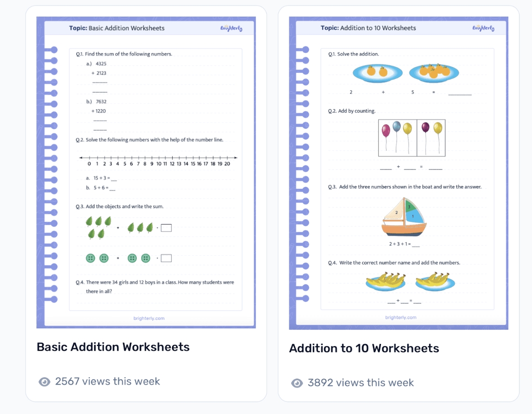
Task: Click the Brighterly logo on Addition to 10 worksheet
Action: pos(483,28)
